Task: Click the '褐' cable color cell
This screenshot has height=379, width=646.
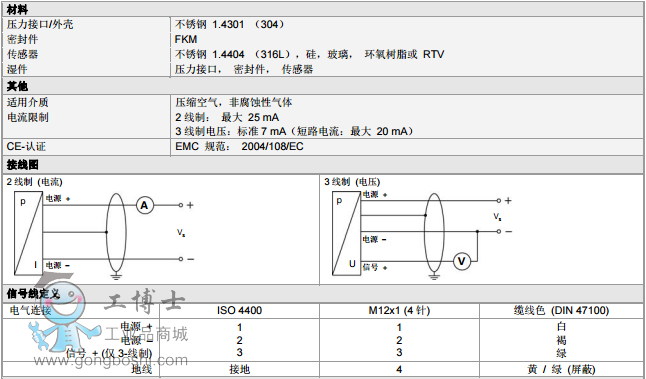Action: click(x=561, y=340)
